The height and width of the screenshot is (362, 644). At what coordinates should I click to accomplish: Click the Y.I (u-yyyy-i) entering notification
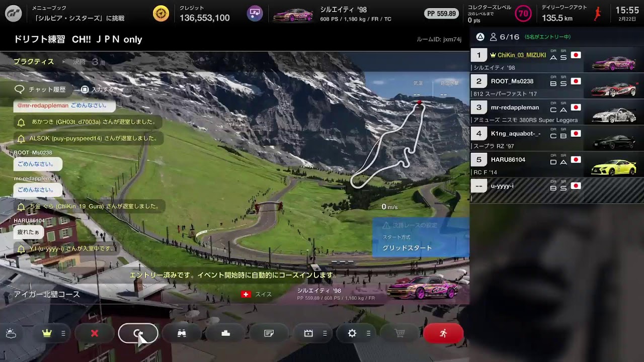65,248
